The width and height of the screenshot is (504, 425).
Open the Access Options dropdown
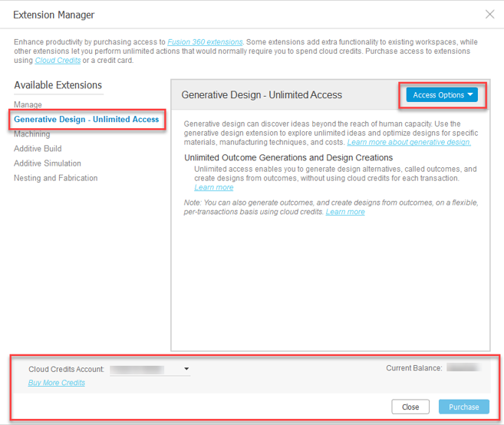(442, 95)
